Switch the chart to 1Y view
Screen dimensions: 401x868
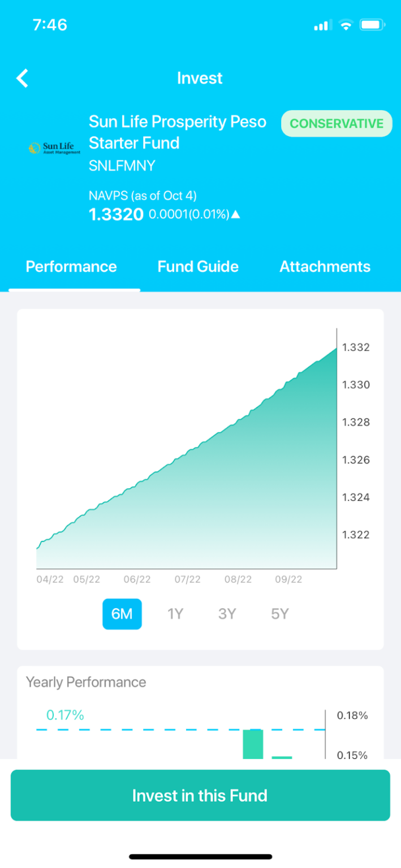175,614
